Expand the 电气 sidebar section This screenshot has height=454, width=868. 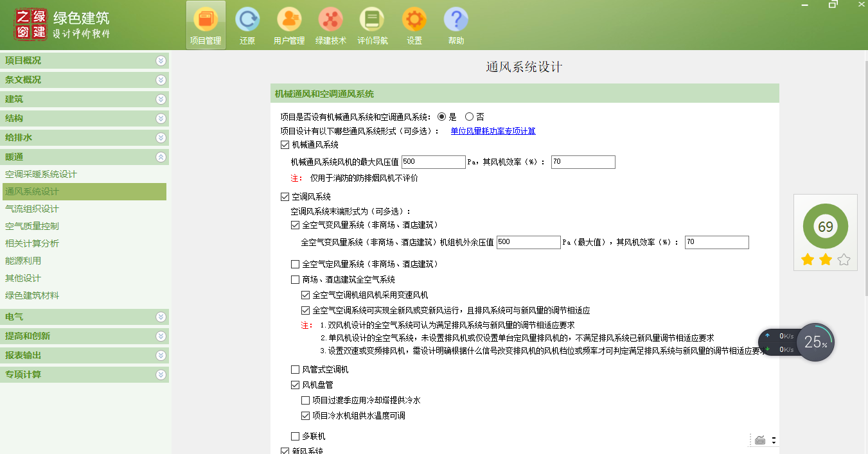[x=160, y=317]
